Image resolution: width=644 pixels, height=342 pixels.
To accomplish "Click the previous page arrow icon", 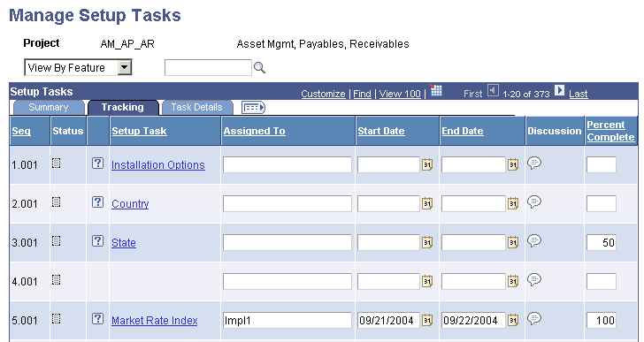I will click(493, 90).
